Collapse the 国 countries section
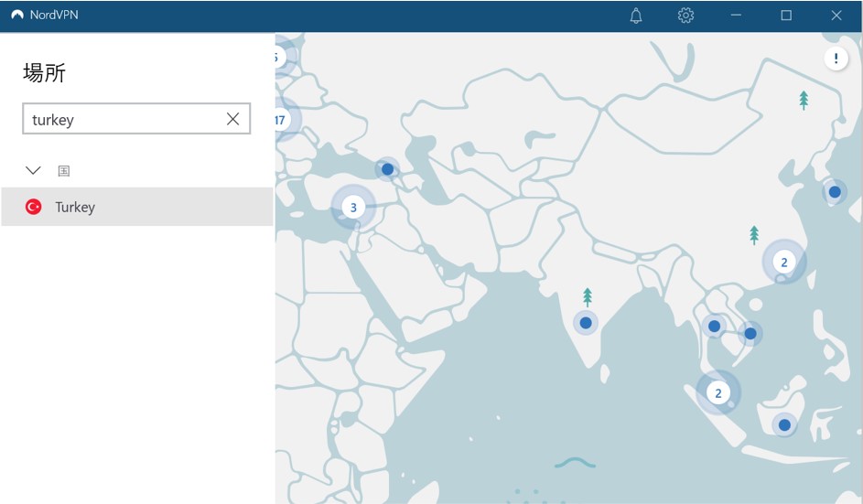This screenshot has height=504, width=863. pyautogui.click(x=34, y=170)
